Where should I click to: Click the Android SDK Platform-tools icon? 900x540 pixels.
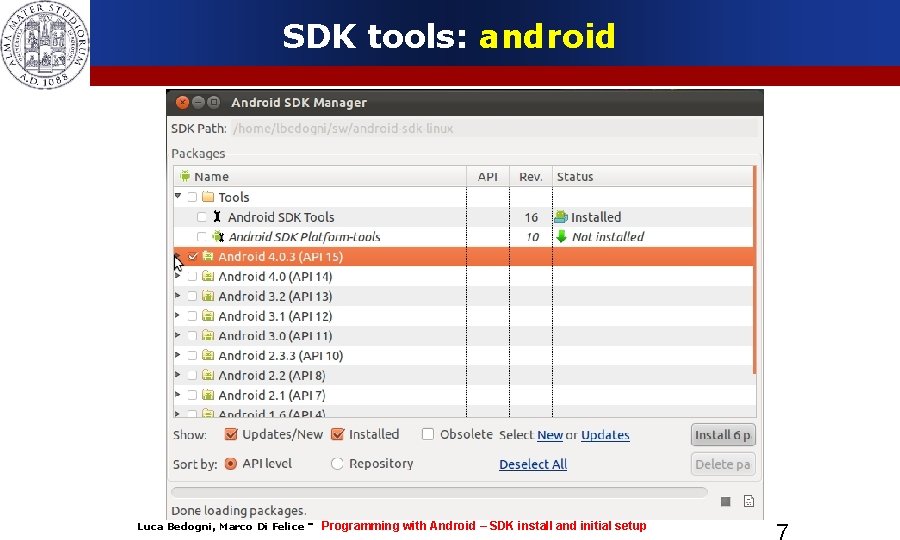point(218,236)
